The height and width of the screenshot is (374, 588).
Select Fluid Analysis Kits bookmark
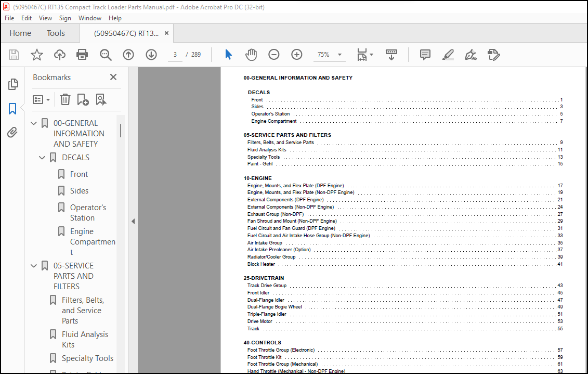(x=85, y=340)
